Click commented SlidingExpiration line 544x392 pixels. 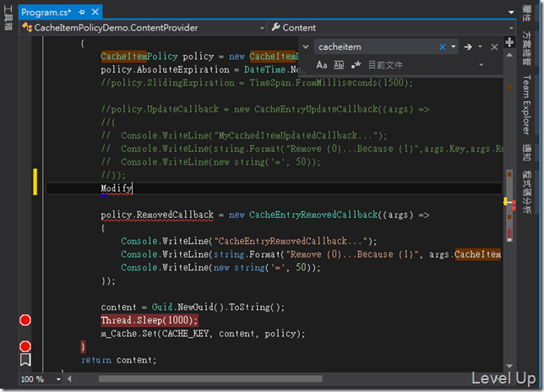257,83
